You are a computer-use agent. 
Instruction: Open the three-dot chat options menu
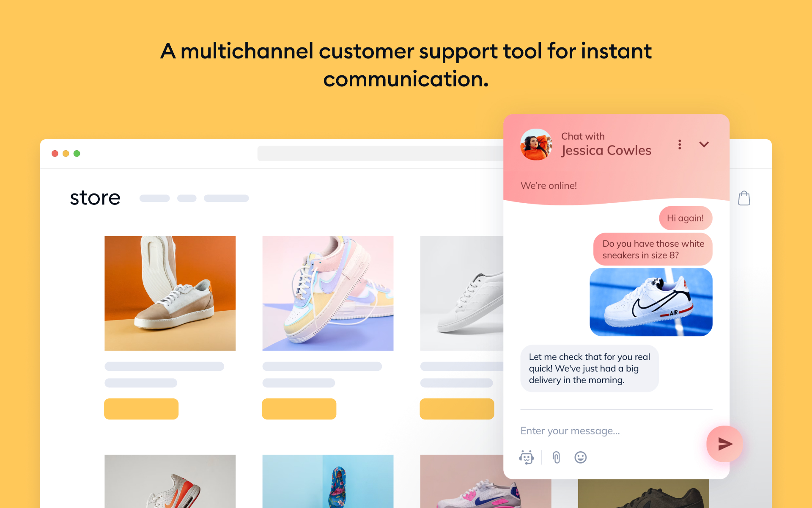pos(680,144)
